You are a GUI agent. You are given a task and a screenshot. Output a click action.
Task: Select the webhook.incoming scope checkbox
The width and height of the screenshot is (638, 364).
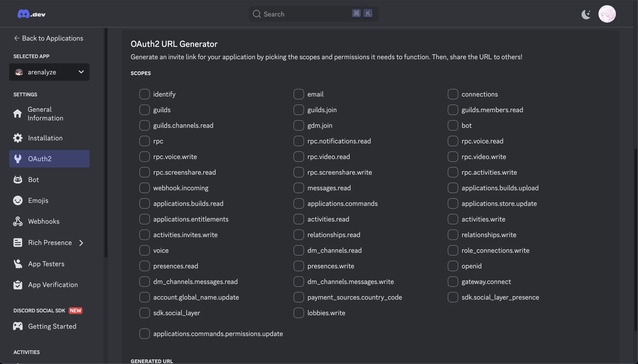click(x=144, y=188)
